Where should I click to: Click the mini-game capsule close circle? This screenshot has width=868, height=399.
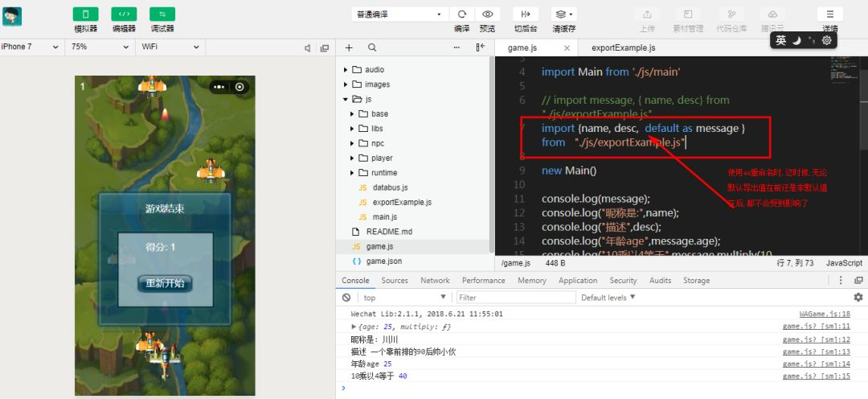(x=240, y=87)
